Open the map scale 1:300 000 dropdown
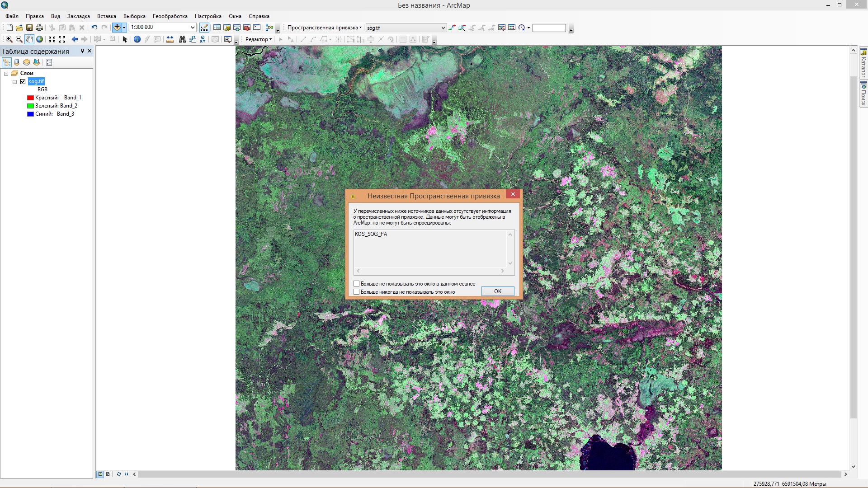Viewport: 868px width, 488px height. click(193, 28)
